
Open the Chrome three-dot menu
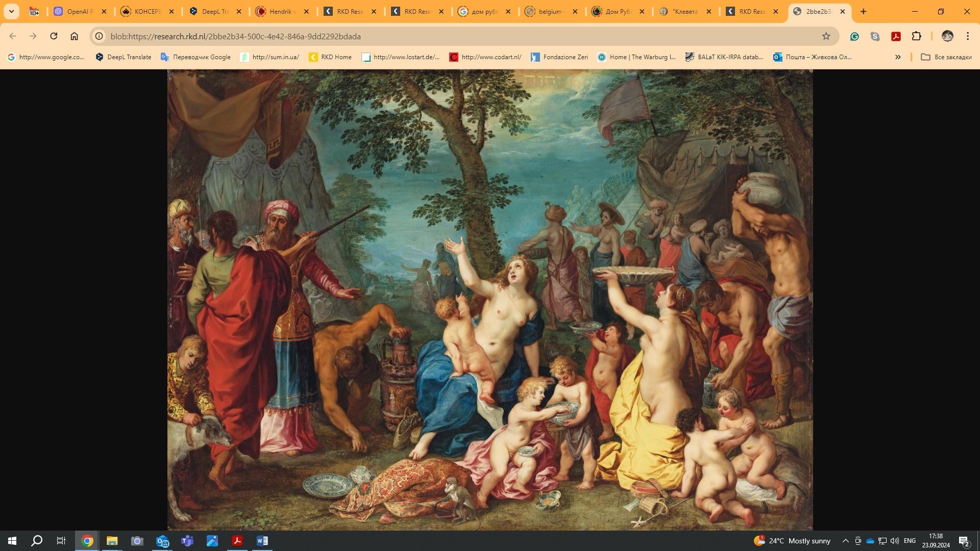967,36
